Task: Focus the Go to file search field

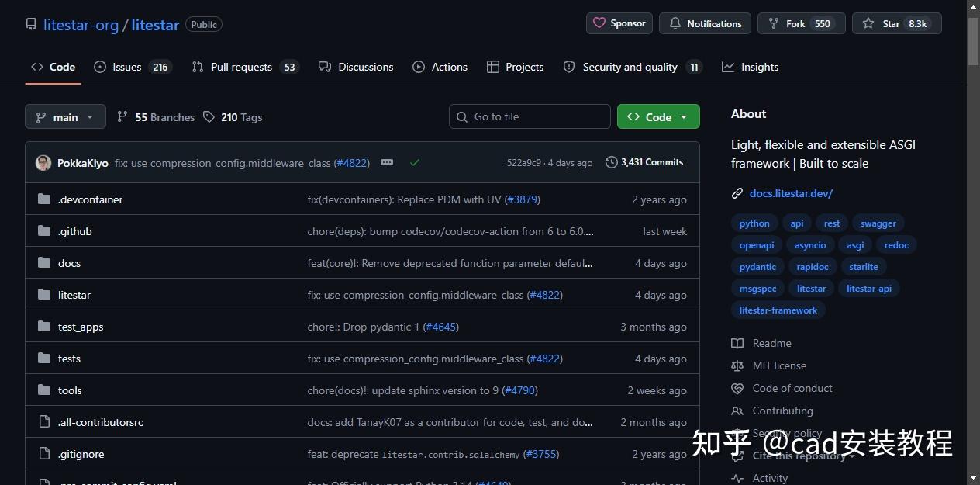Action: pyautogui.click(x=530, y=116)
